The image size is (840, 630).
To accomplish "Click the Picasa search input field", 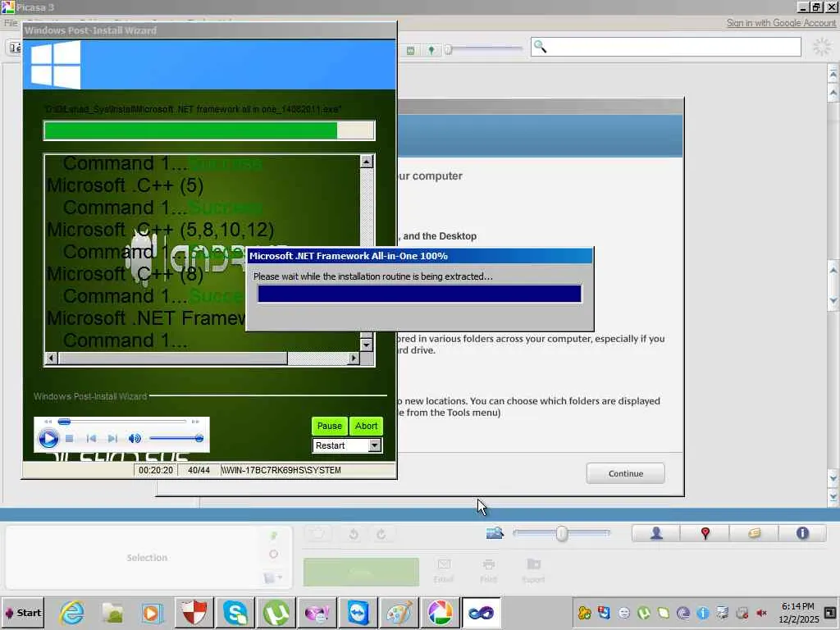I will point(666,47).
